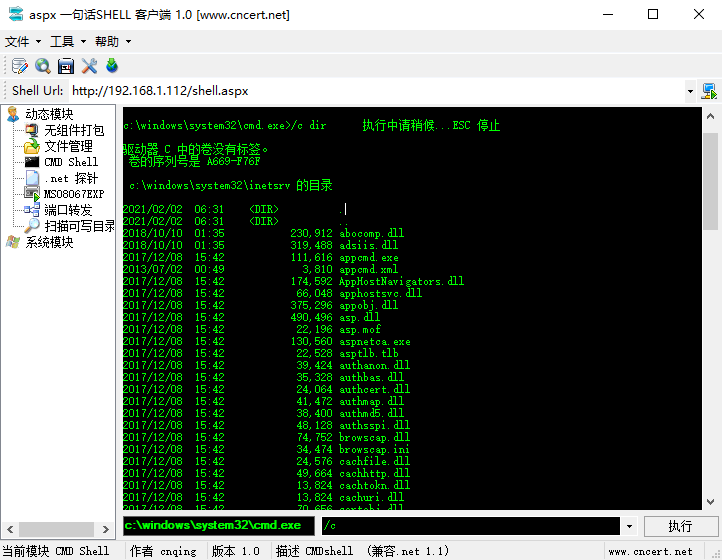Click the tree panel horizontal scrollbar thumb
This screenshot has height=560, width=722.
point(56,529)
